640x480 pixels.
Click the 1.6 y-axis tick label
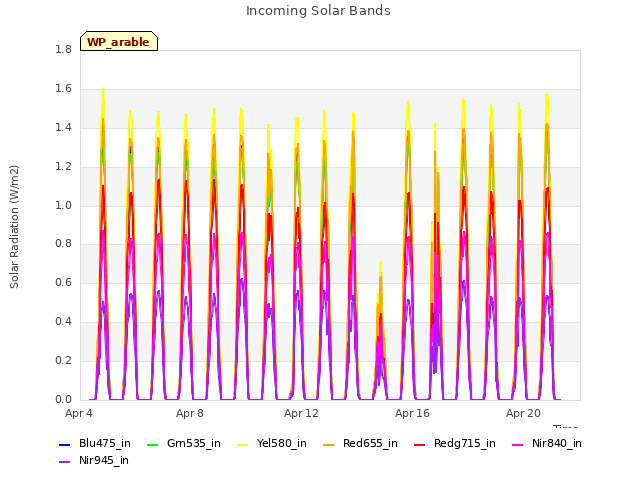tap(63, 89)
